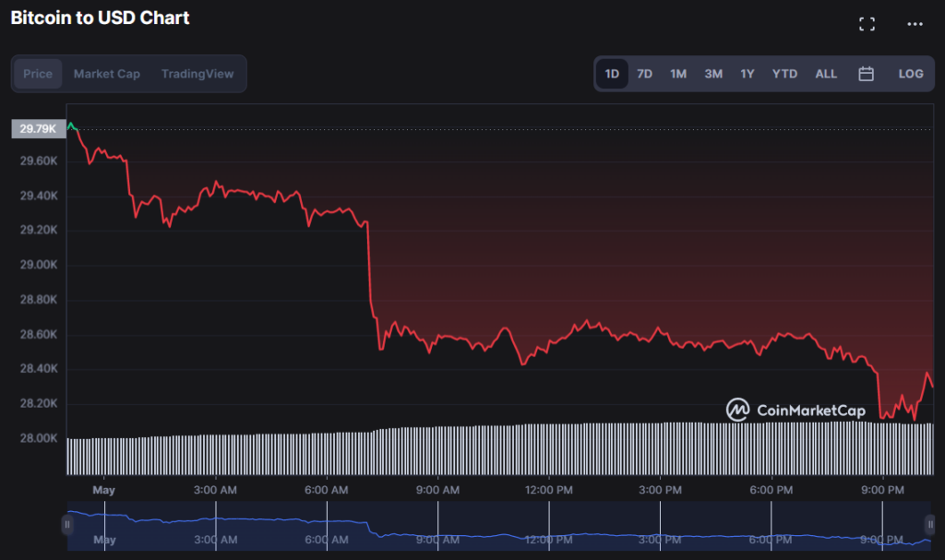Toggle logarithmic scale with LOG
The image size is (945, 560).
[x=910, y=73]
